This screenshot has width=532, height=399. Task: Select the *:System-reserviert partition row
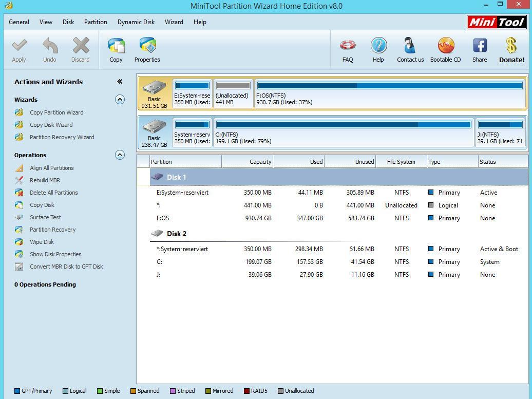click(339, 249)
